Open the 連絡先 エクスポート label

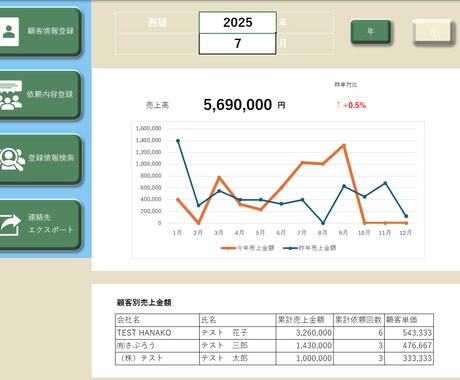click(x=51, y=223)
